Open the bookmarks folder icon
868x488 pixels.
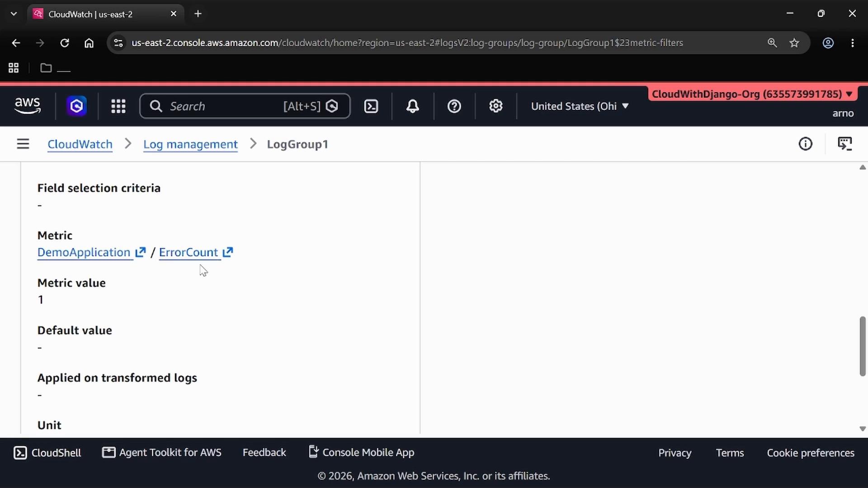click(46, 68)
